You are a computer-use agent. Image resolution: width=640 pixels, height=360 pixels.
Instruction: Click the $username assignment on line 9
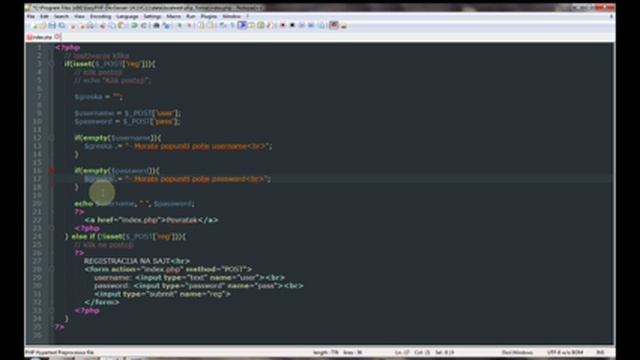[x=127, y=113]
